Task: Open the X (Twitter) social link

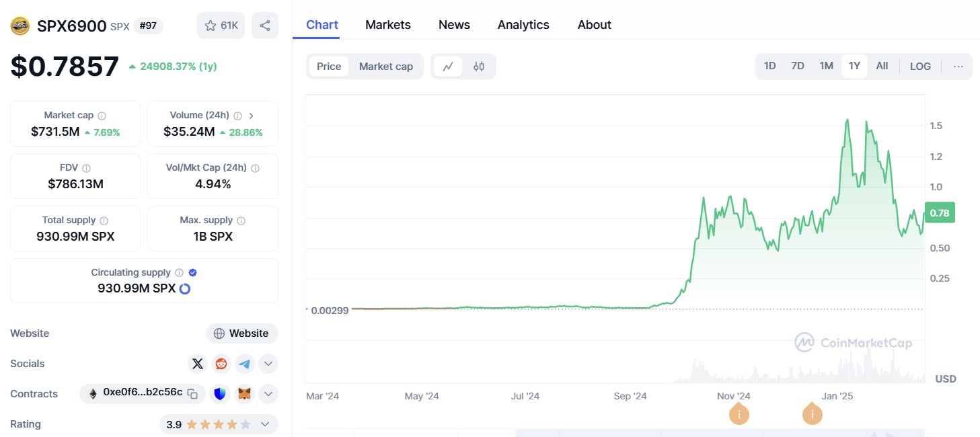Action: pos(197,364)
